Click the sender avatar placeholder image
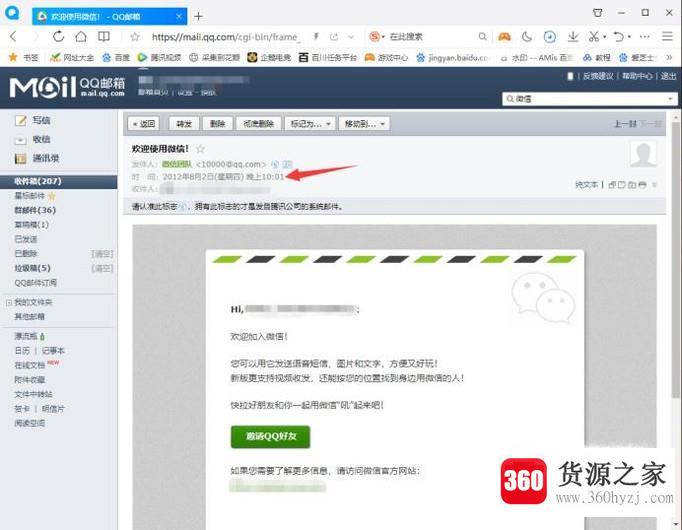 pyautogui.click(x=643, y=154)
